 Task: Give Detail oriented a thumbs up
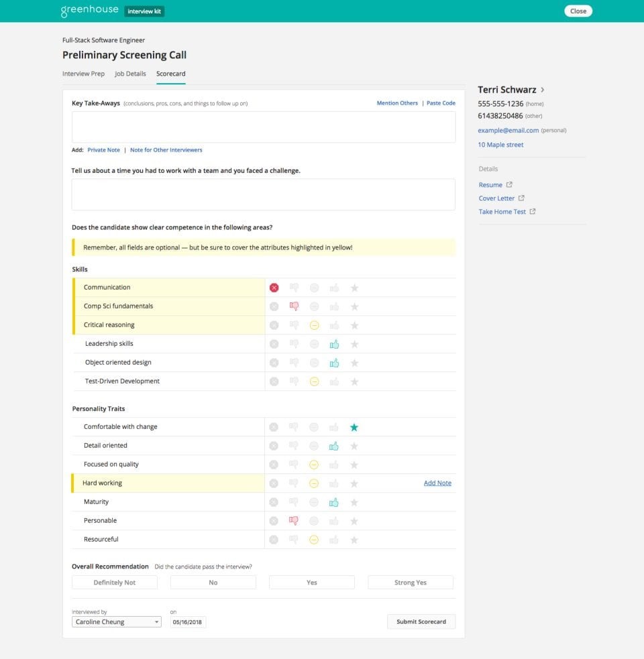pyautogui.click(x=334, y=445)
